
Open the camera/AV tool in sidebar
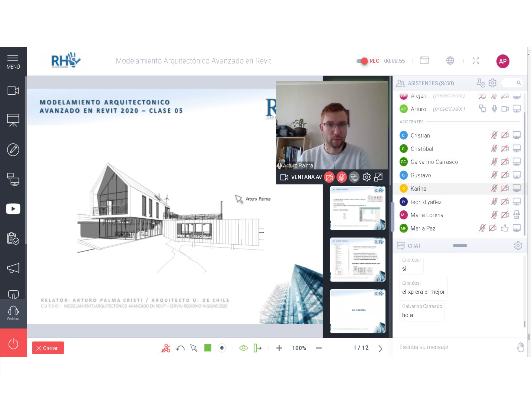pos(13,91)
